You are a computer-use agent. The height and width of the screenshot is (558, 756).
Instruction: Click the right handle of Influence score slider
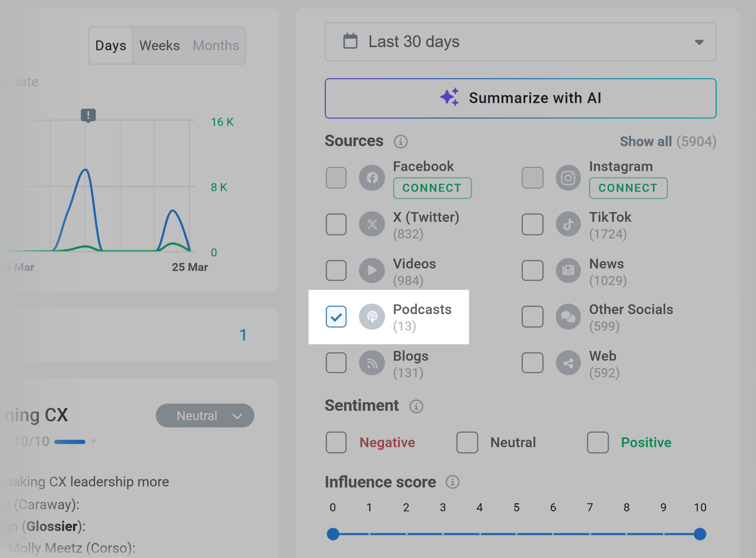click(x=700, y=534)
